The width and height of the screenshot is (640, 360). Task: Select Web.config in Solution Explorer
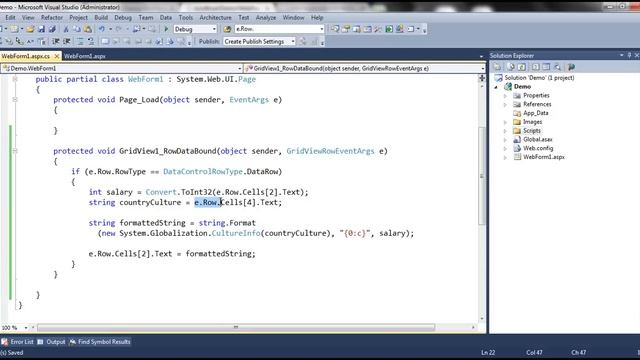pos(538,148)
